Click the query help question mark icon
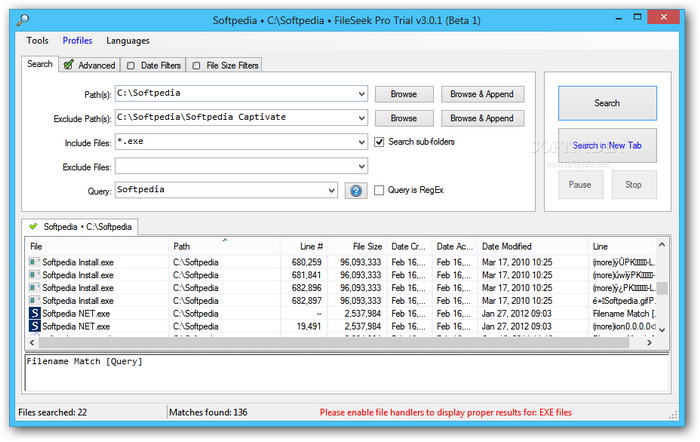Viewport: 700px width, 442px height. [x=356, y=191]
